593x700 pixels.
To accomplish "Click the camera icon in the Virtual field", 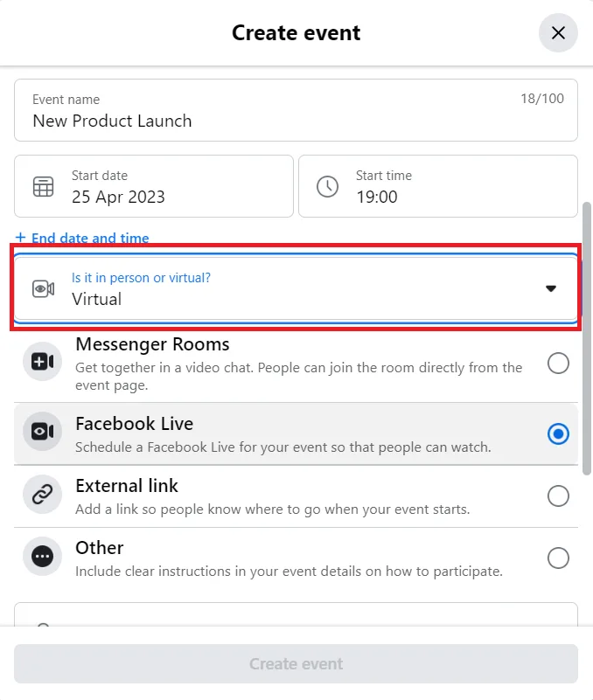I will [44, 289].
